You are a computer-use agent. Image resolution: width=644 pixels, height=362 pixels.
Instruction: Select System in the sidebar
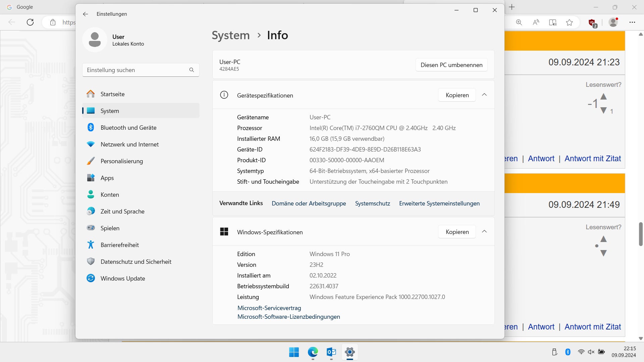click(141, 111)
